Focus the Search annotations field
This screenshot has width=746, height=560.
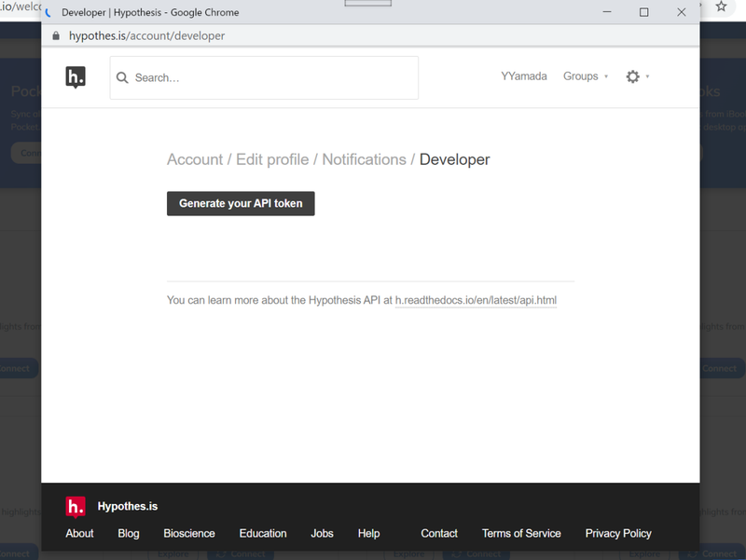pos(264,78)
